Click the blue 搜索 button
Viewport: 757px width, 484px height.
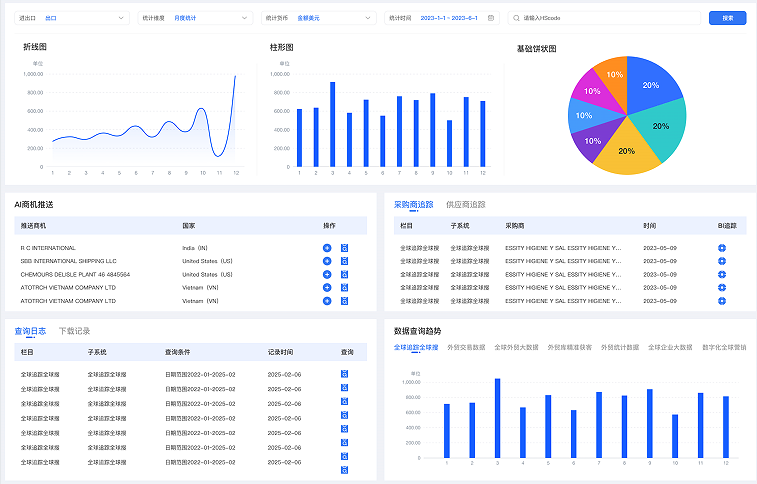pyautogui.click(x=727, y=18)
